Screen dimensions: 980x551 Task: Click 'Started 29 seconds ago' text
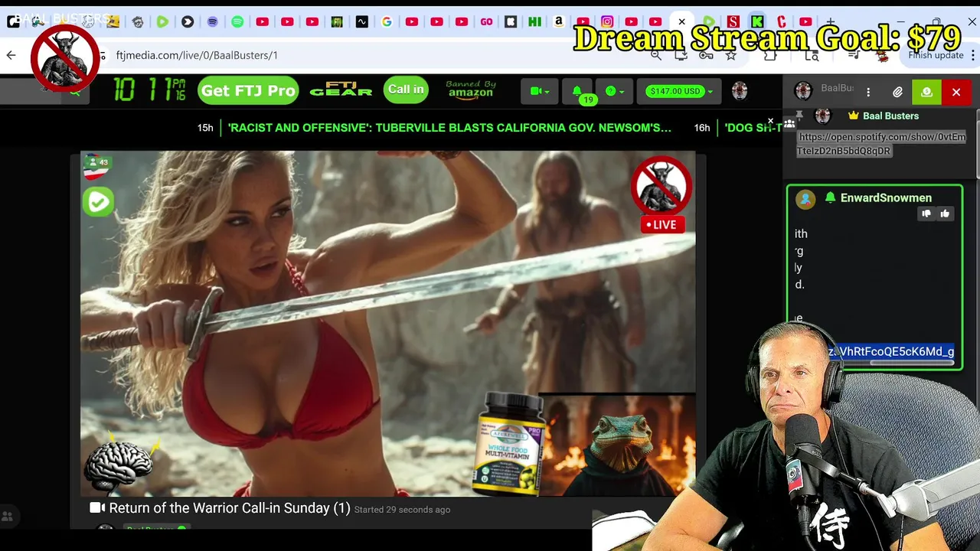tap(402, 510)
